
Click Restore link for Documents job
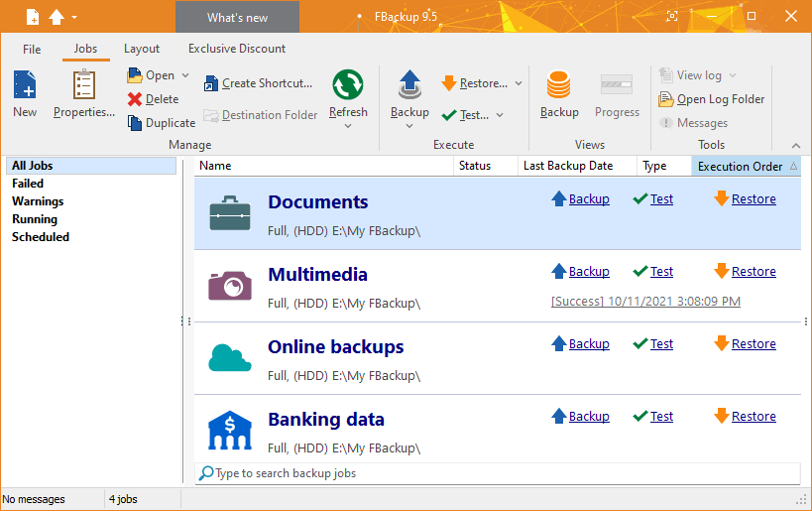754,199
